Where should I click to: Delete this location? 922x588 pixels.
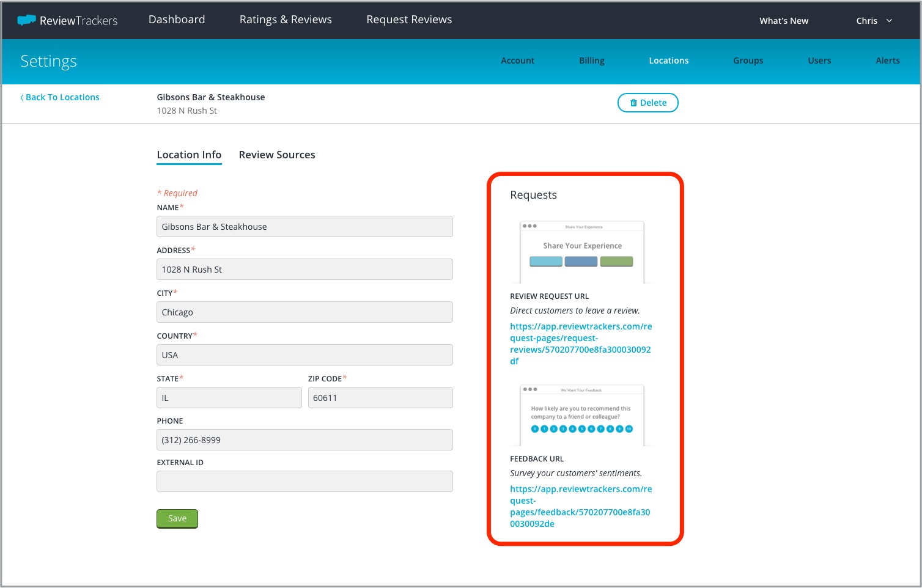tap(648, 103)
